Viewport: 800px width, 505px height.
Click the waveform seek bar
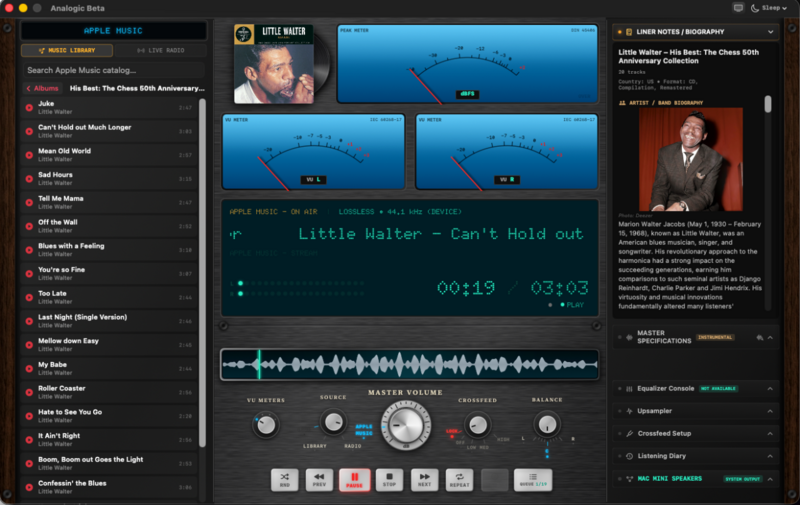(x=409, y=364)
